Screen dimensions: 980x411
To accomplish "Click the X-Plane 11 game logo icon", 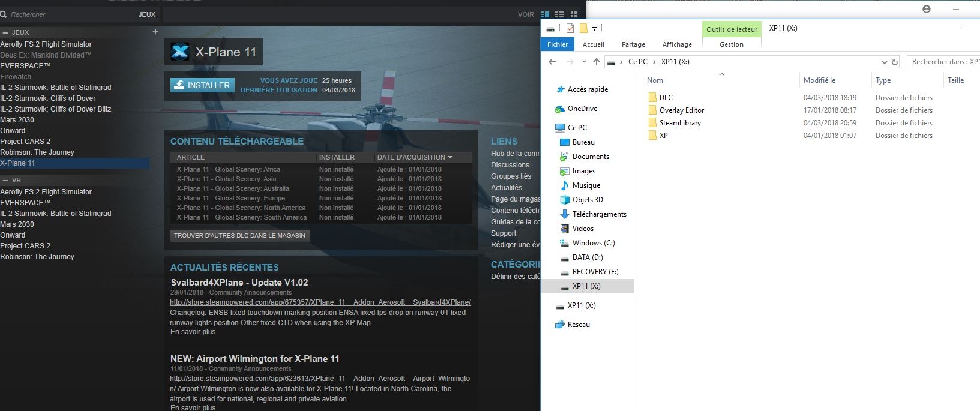I will tap(180, 52).
